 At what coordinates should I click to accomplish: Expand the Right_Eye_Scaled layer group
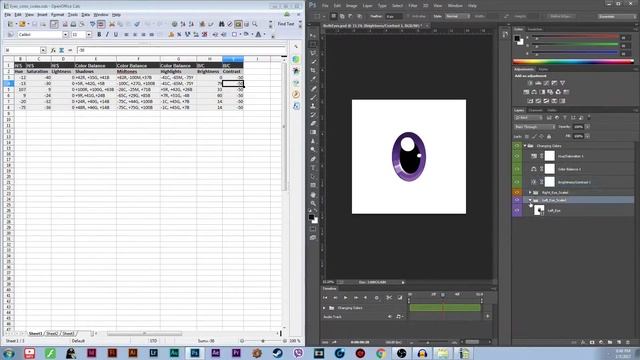pyautogui.click(x=530, y=192)
